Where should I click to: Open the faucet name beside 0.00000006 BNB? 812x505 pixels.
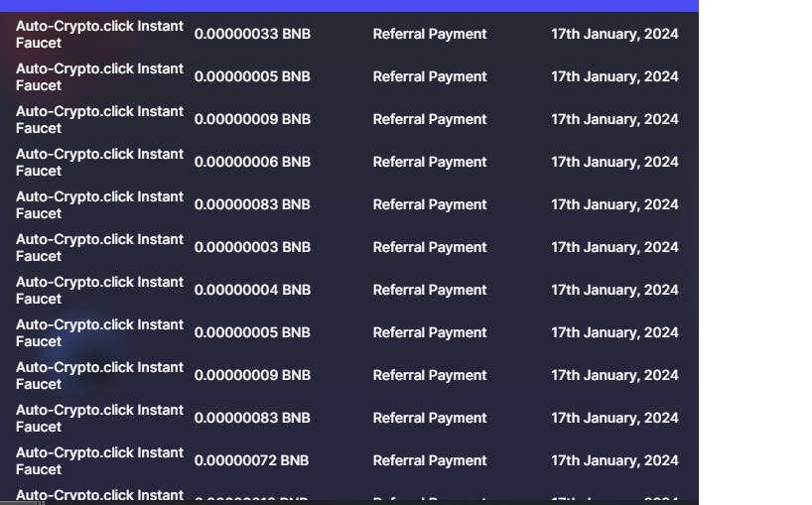click(x=99, y=163)
